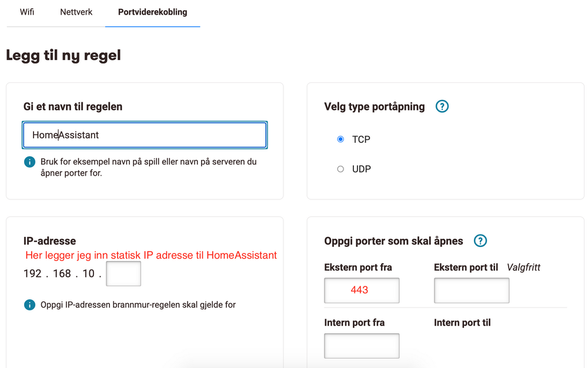Click the last IP address octet field
This screenshot has width=588, height=368.
[123, 274]
